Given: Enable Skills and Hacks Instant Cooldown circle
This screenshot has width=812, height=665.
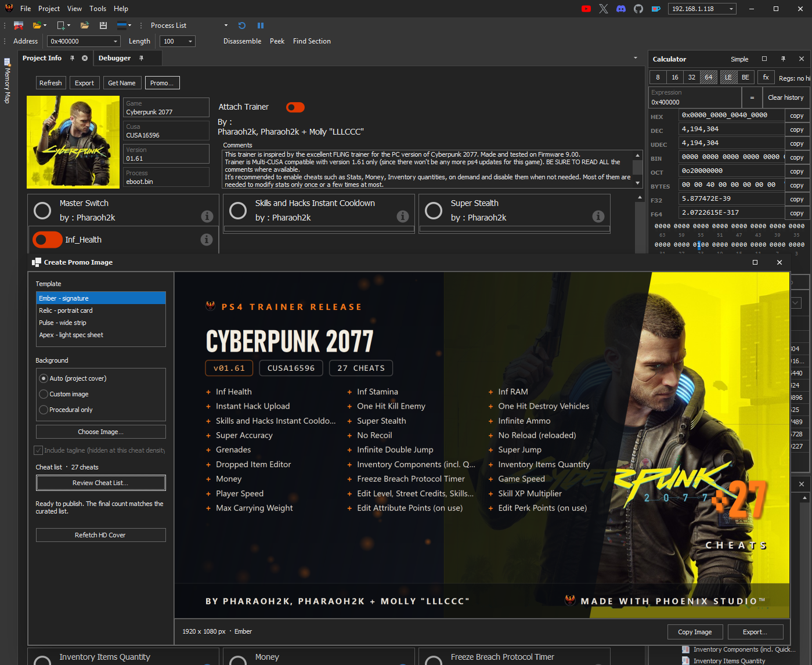Looking at the screenshot, I should (x=238, y=211).
